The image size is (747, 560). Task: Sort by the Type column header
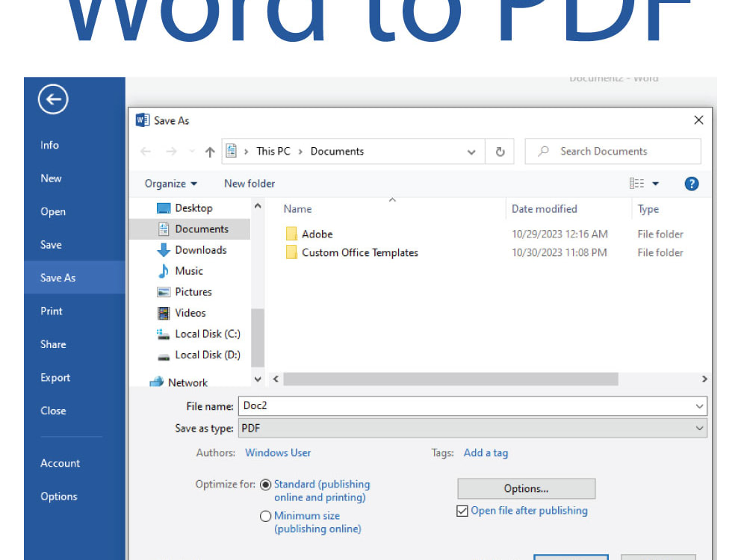[x=648, y=209]
